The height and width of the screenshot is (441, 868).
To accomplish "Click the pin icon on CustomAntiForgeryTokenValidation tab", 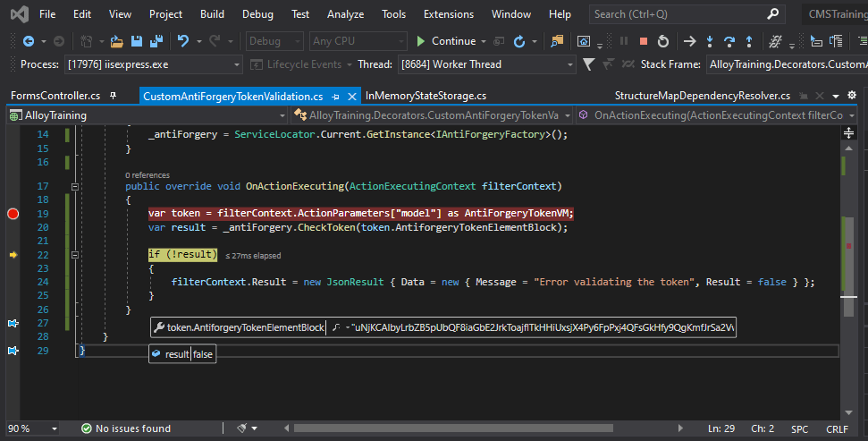I will (x=335, y=97).
